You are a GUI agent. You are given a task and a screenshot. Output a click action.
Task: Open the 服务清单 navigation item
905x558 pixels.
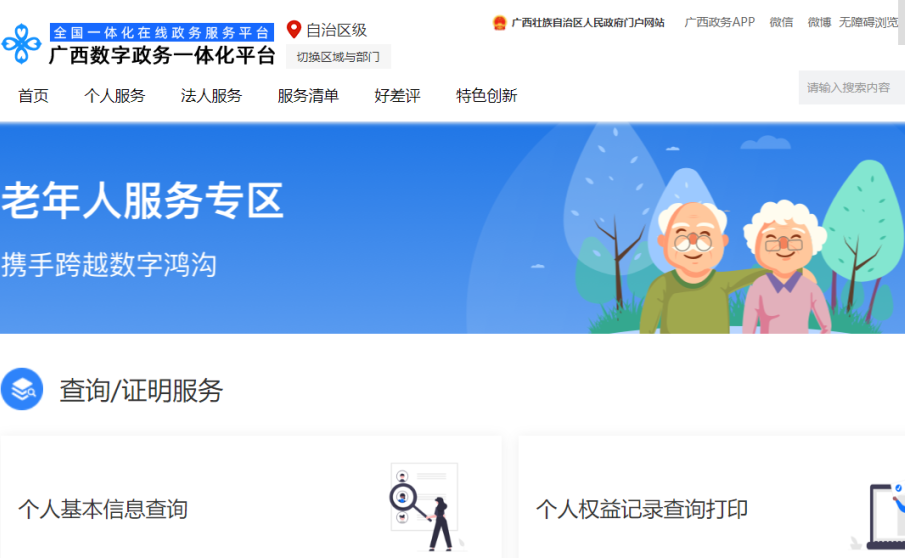308,96
